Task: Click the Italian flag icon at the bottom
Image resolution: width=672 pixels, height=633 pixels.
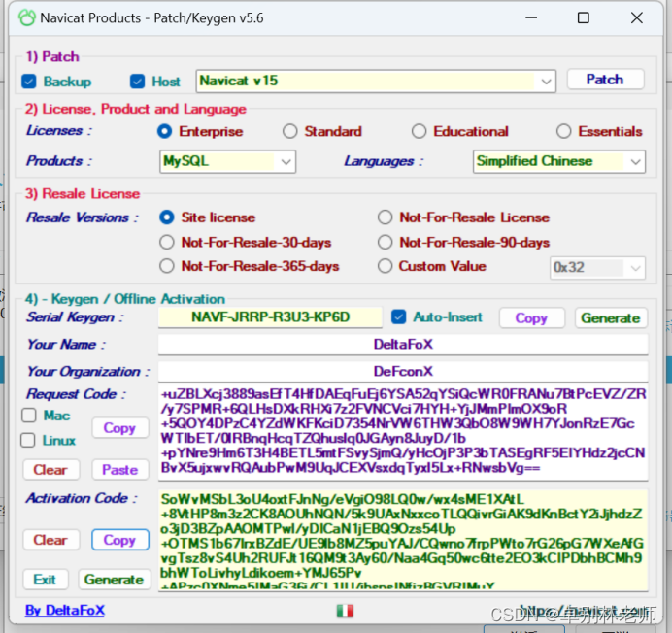Action: (x=345, y=611)
